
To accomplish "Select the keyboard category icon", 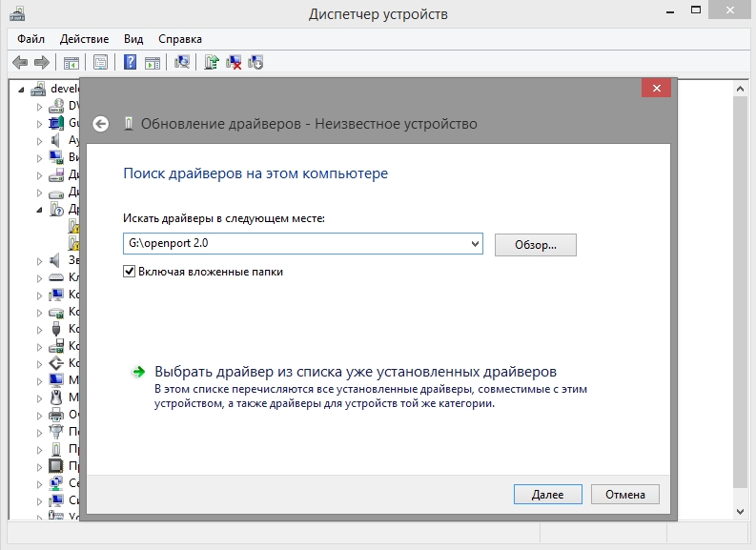I will [x=56, y=277].
